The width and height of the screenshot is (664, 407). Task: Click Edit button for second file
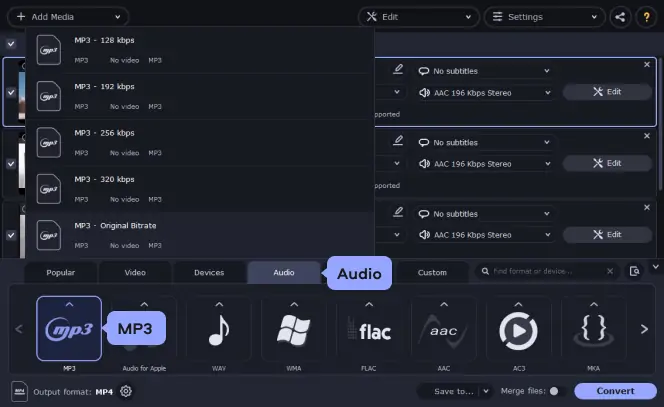pos(607,163)
